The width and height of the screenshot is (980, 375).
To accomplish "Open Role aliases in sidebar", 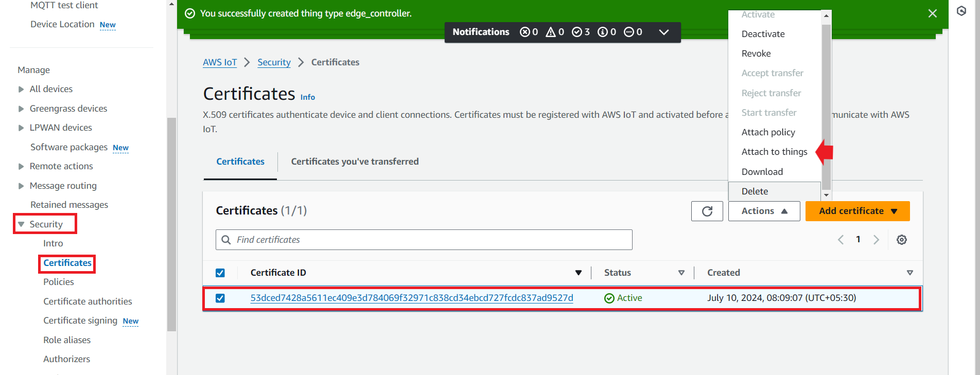I will point(67,340).
